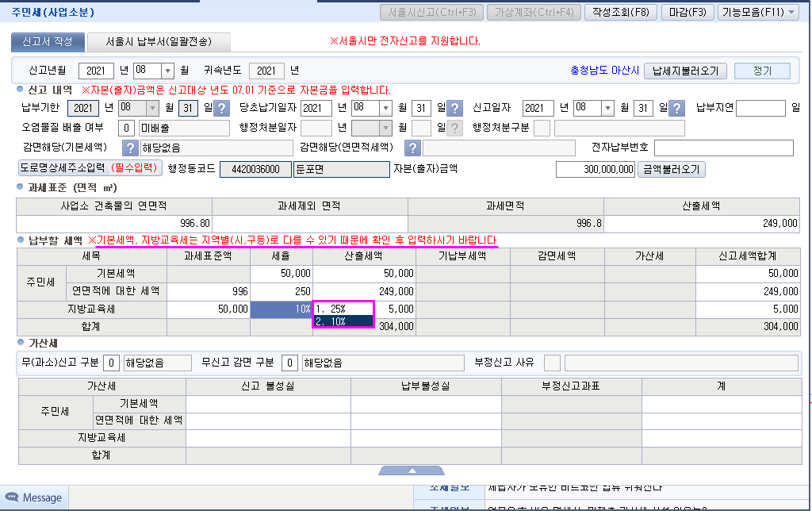Click the 납부기한 day field showing 31
Viewport: 812px width, 511px height.
(x=188, y=109)
